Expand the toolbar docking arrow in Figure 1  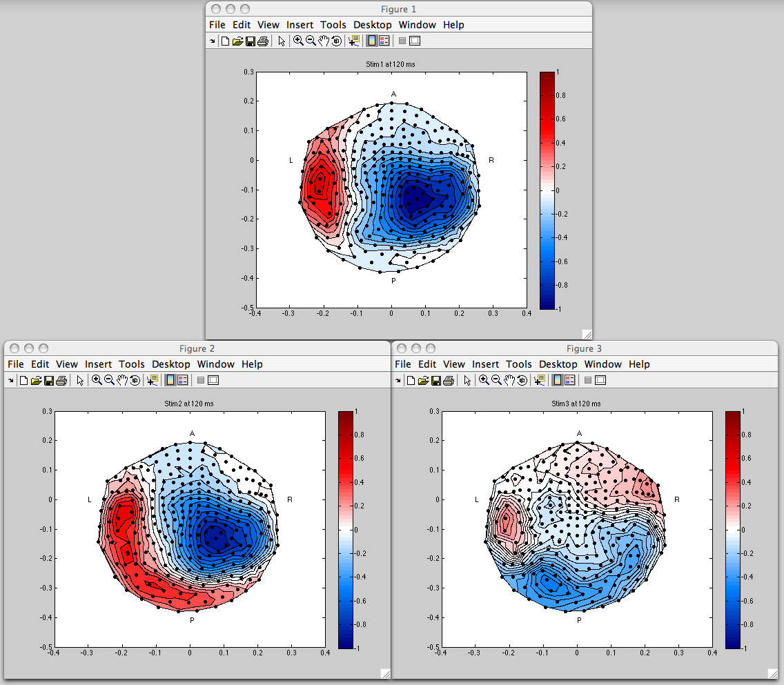212,41
